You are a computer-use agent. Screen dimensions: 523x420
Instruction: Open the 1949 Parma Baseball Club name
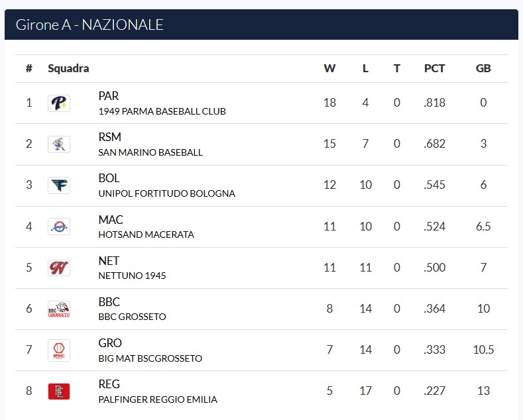coord(162,111)
